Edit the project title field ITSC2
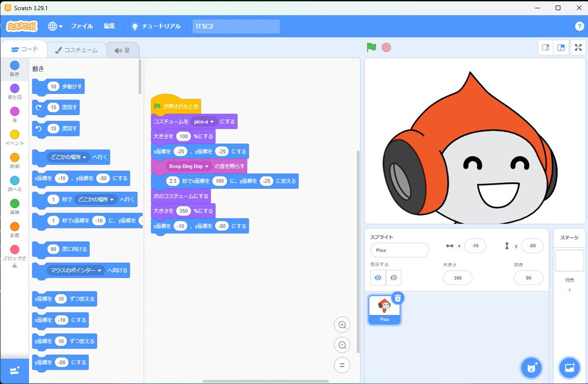Viewport: 588px width, 384px height. coord(236,26)
